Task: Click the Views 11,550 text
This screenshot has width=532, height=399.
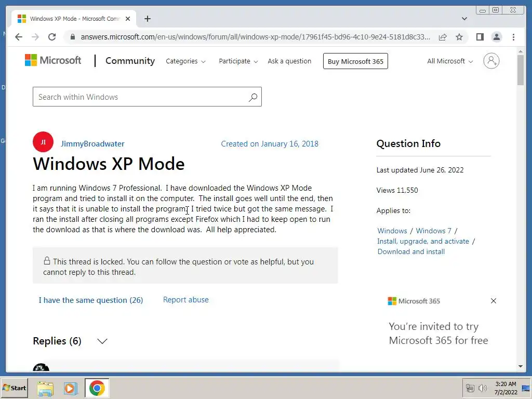Action: click(397, 190)
